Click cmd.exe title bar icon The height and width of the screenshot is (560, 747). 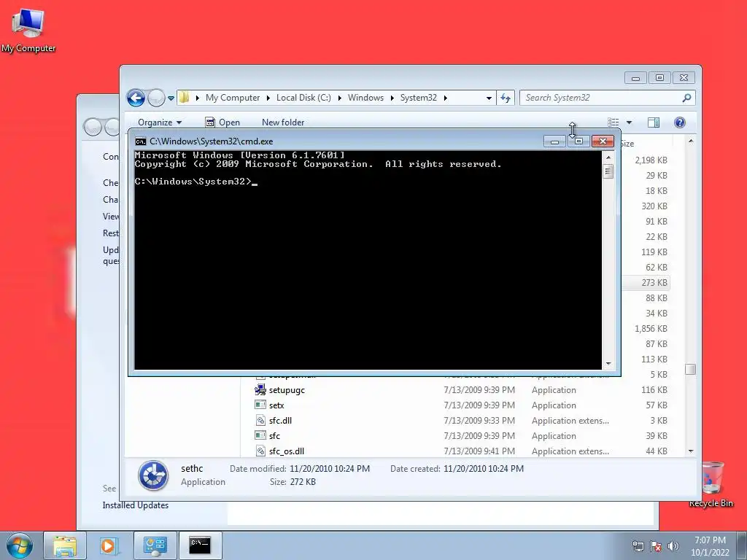coord(141,141)
